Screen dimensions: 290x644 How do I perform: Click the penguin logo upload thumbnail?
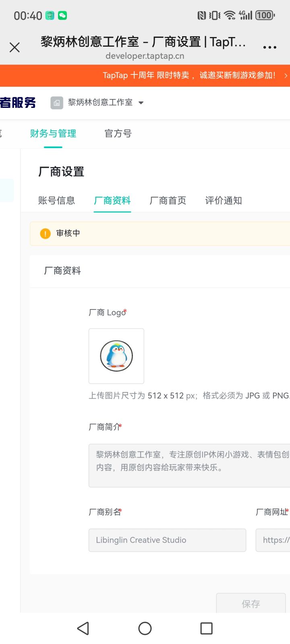tap(116, 356)
